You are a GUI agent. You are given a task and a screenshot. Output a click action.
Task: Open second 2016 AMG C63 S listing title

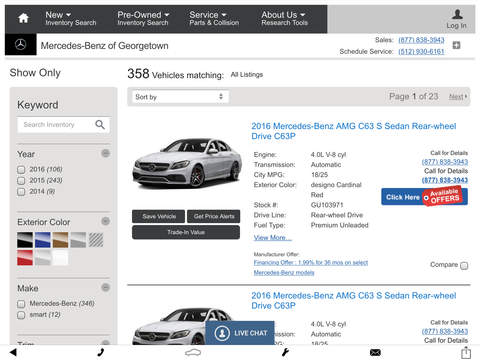click(x=354, y=300)
